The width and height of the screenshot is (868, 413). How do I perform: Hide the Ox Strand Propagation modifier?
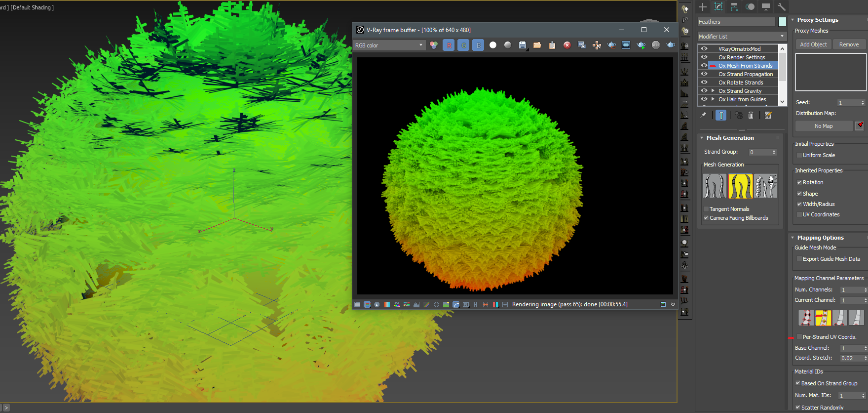pyautogui.click(x=704, y=74)
